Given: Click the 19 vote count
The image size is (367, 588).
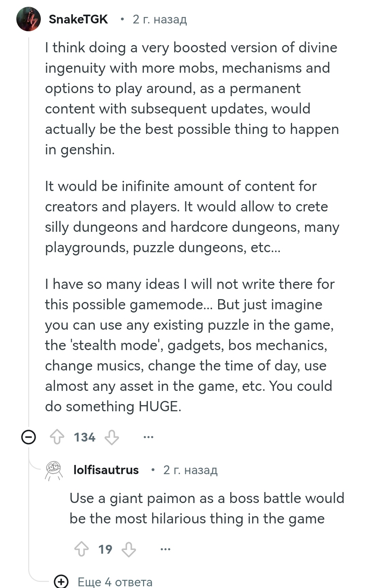Looking at the screenshot, I should coord(105,549).
